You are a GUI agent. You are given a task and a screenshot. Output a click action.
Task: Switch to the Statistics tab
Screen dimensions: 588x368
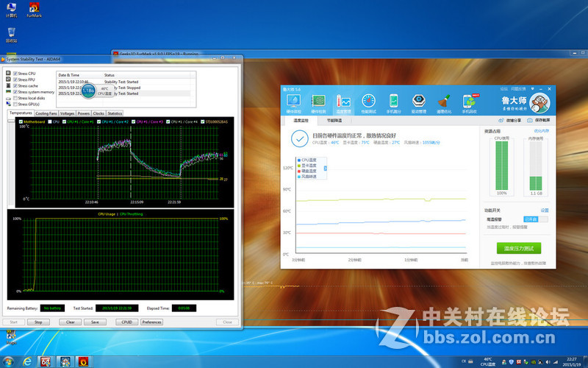pyautogui.click(x=115, y=113)
